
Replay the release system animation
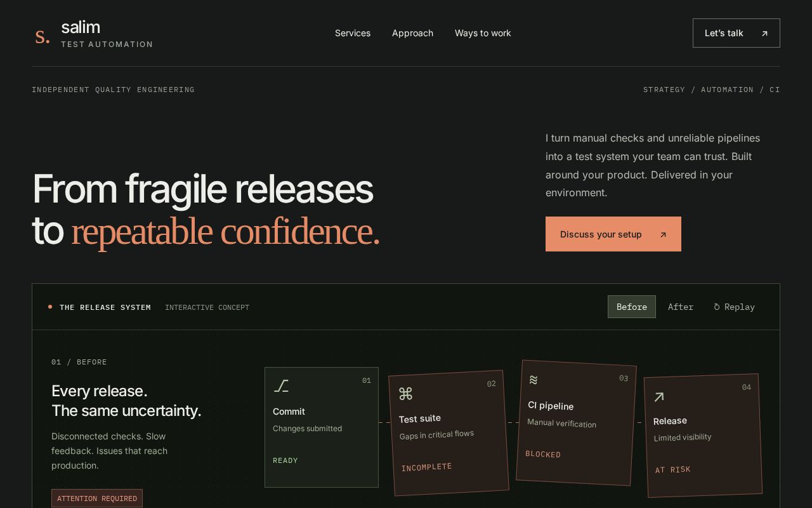point(734,307)
